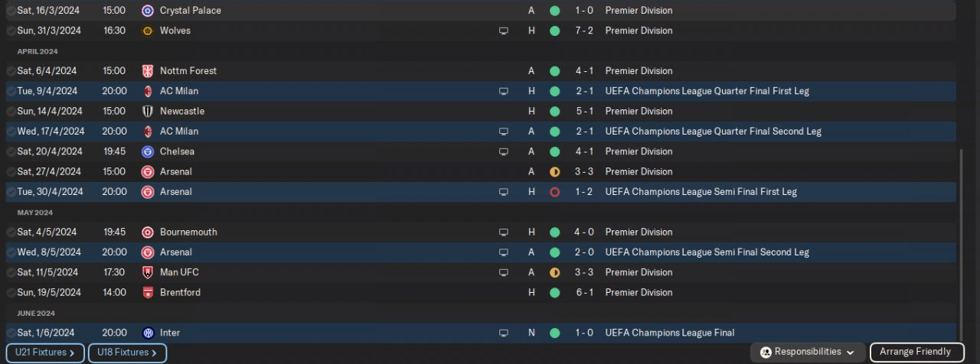The image size is (980, 364).
Task: Click the TV icon on Chelsea fixture
Action: coord(503,151)
